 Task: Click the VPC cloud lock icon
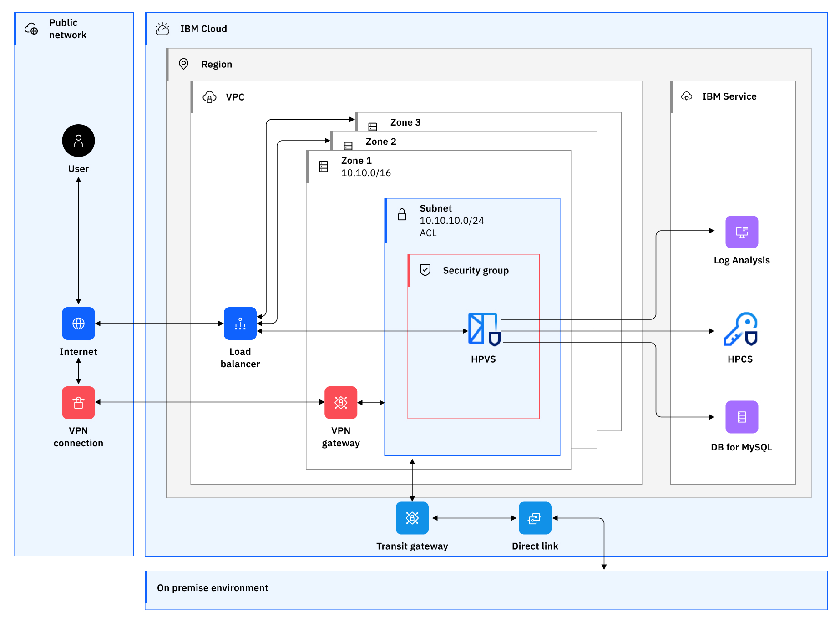click(209, 97)
